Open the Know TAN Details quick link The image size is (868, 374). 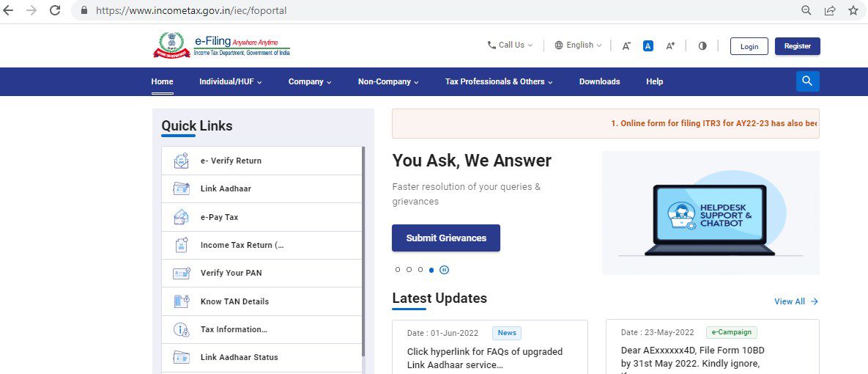click(261, 301)
